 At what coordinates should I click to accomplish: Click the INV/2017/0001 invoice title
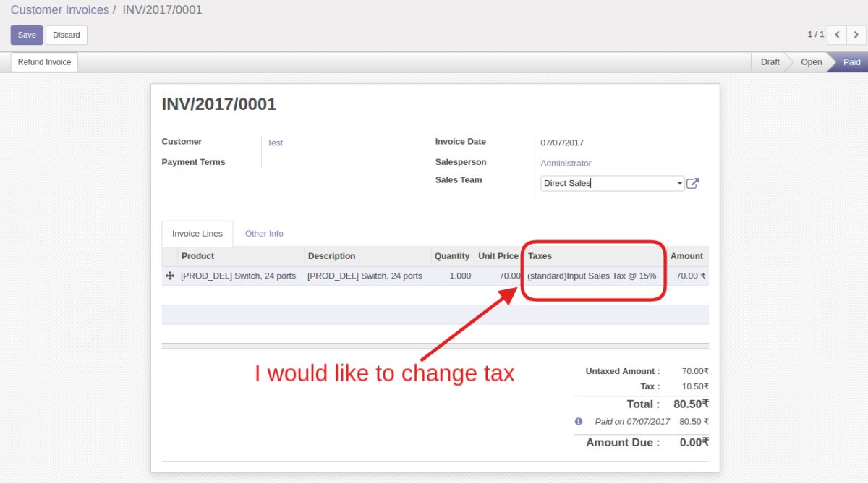pos(219,104)
